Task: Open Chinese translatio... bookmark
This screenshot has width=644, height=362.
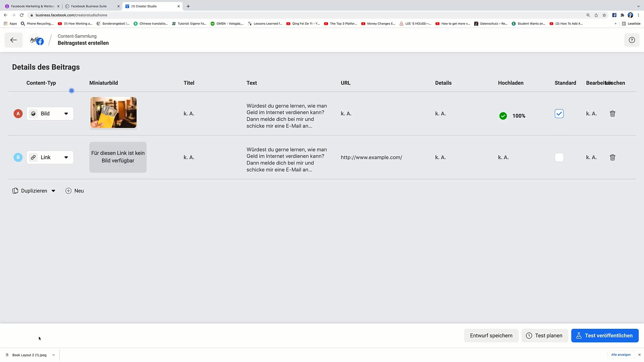Action: click(x=151, y=24)
